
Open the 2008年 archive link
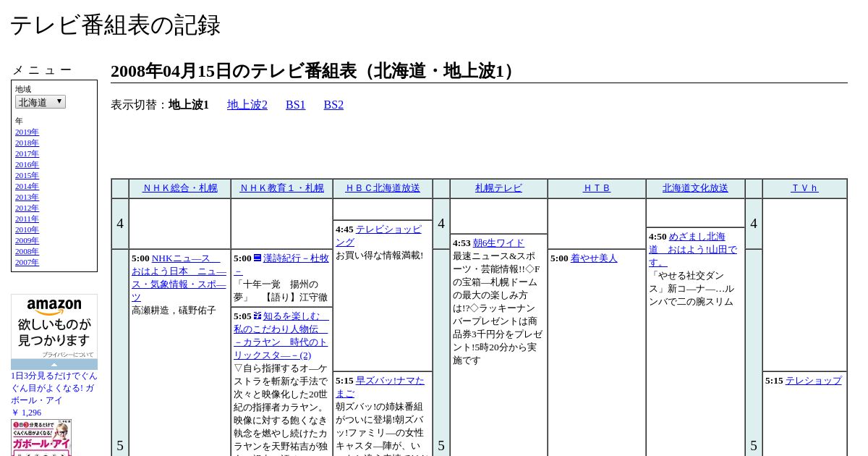27,251
